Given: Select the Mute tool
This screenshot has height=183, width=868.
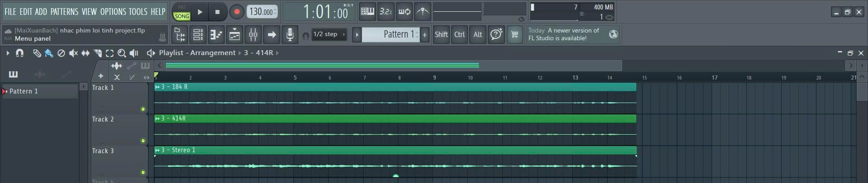Looking at the screenshot, I should coord(73,53).
